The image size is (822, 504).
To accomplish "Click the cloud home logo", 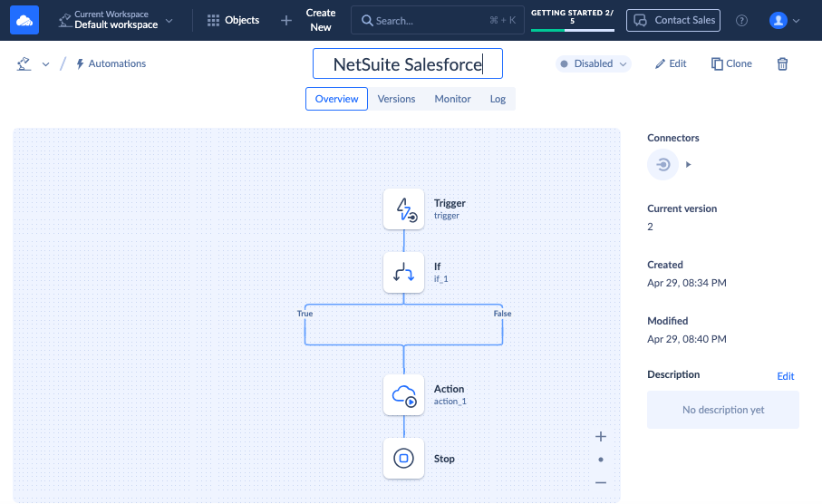I will click(24, 20).
